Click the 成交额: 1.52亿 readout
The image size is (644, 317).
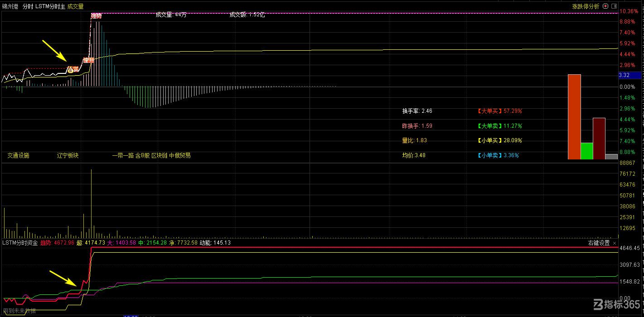[247, 14]
